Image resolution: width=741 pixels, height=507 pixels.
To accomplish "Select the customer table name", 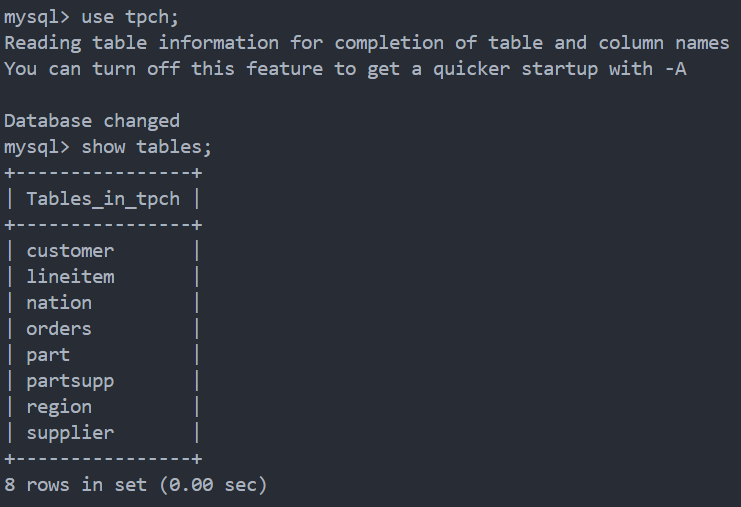I will click(70, 251).
